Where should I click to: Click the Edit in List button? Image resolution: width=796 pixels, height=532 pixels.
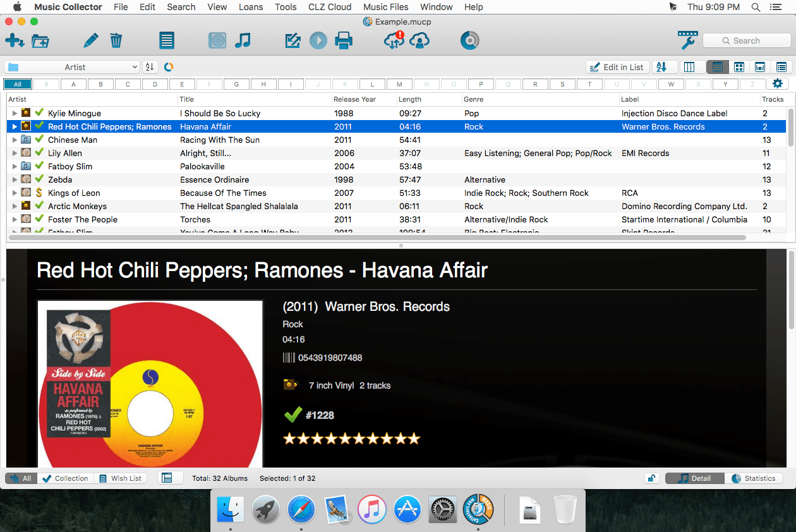[x=616, y=67]
